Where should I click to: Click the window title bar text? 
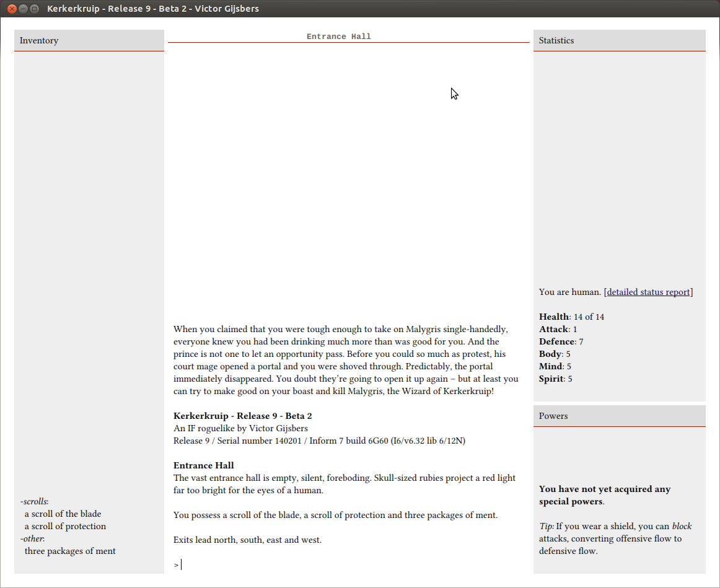tap(153, 9)
